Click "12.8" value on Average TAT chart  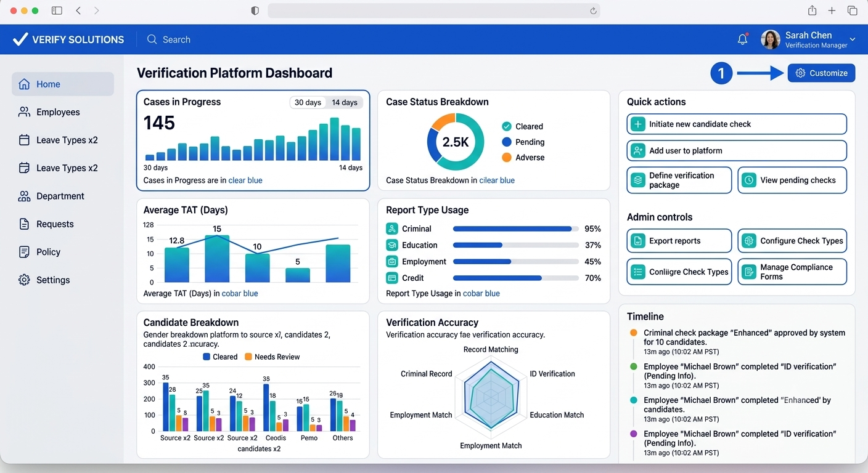pos(177,241)
